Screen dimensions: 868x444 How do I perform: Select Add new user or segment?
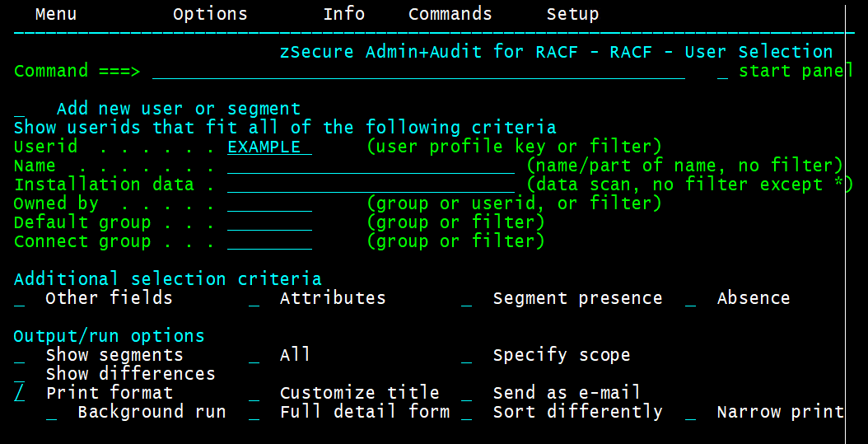[20, 109]
